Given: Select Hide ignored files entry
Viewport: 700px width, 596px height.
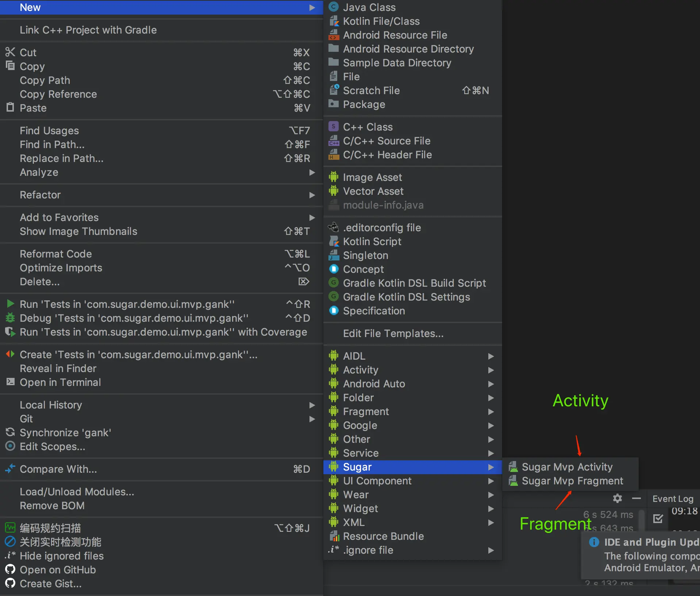Looking at the screenshot, I should (x=161, y=556).
